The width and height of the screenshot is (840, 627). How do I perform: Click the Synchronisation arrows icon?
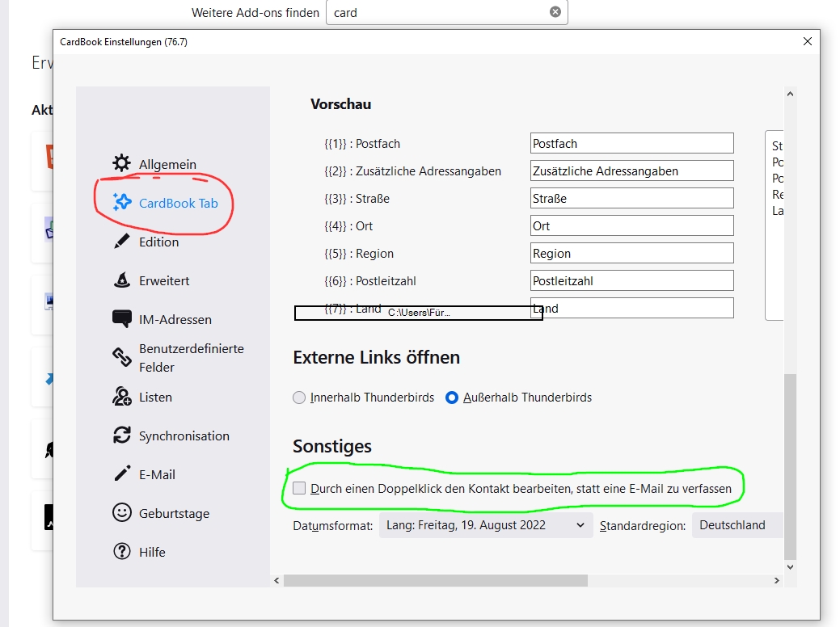(x=121, y=435)
